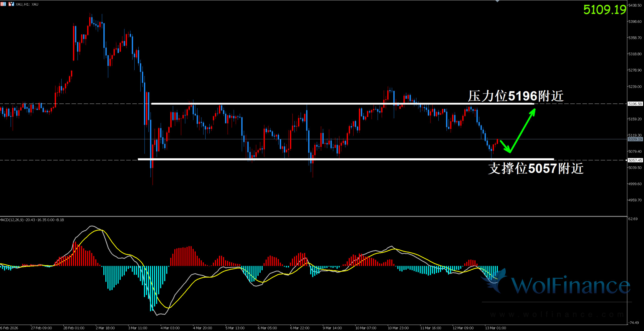This screenshot has width=644, height=331.
Task: Select the green upward forecast arrow
Action: tap(522, 131)
